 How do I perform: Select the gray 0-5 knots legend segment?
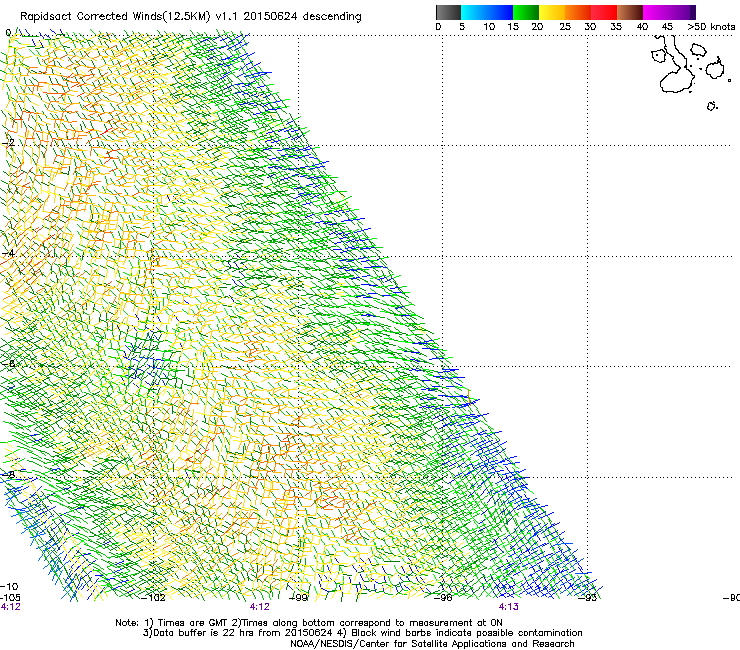point(448,12)
